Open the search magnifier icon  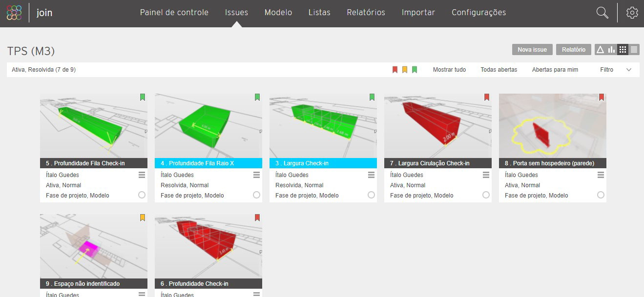602,13
